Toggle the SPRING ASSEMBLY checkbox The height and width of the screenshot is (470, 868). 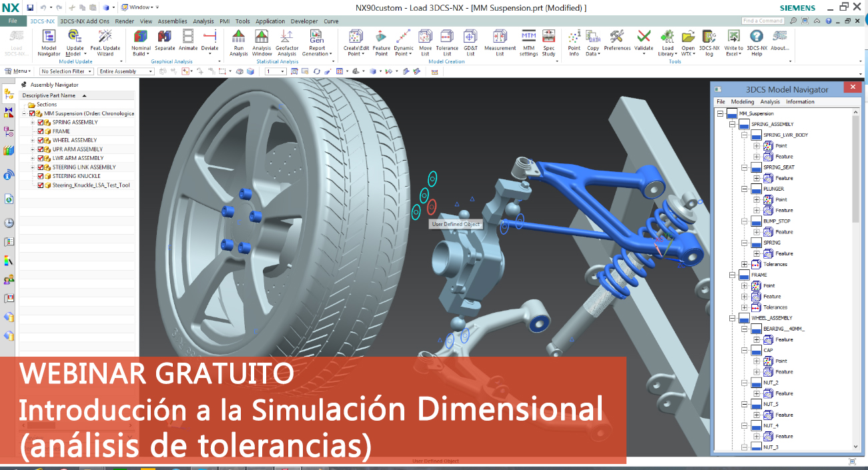pos(41,123)
